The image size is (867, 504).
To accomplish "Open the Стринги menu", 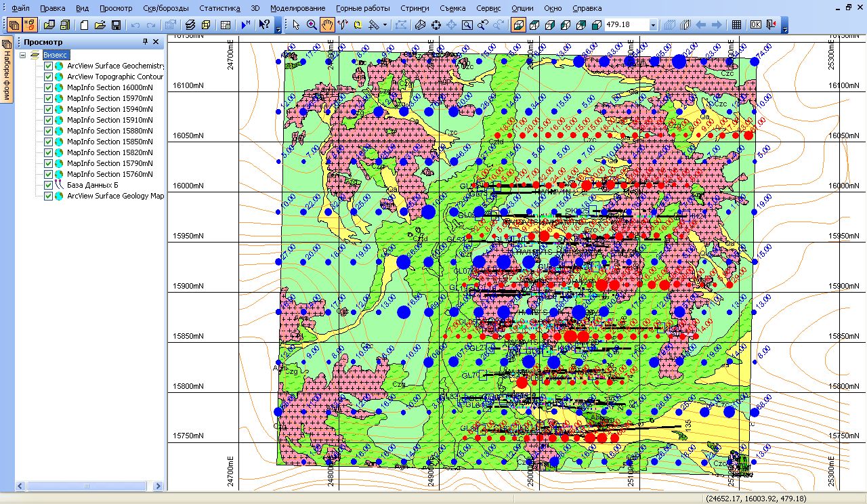I will click(415, 8).
